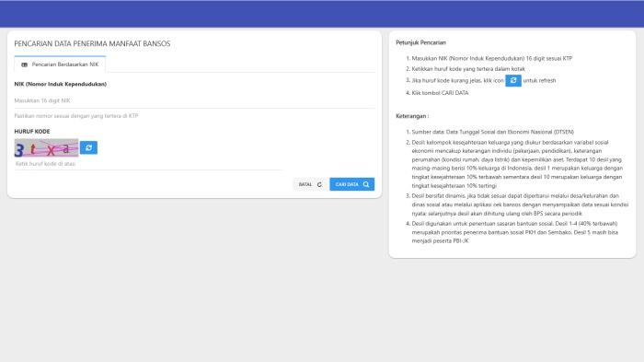The height and width of the screenshot is (362, 644).
Task: Click the Petunjuk Pencarian heading
Action: point(420,42)
